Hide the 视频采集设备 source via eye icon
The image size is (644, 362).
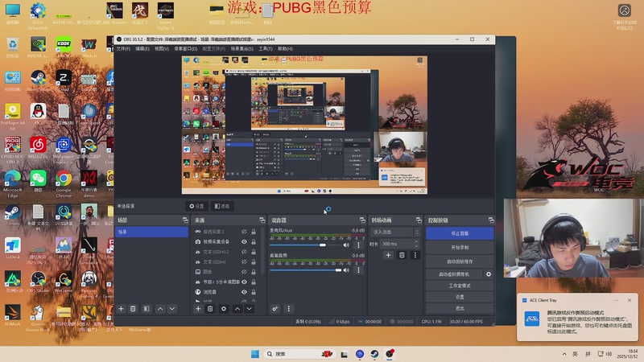pos(244,242)
